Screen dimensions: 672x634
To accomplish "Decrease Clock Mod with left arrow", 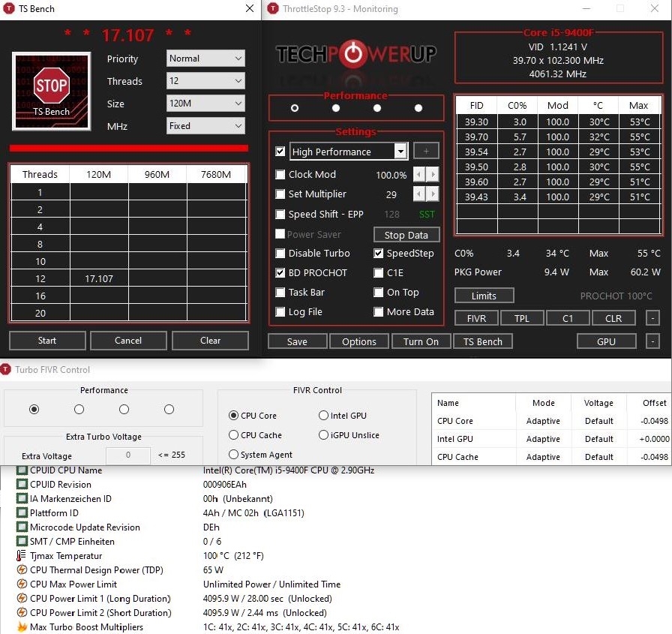I will coord(419,175).
